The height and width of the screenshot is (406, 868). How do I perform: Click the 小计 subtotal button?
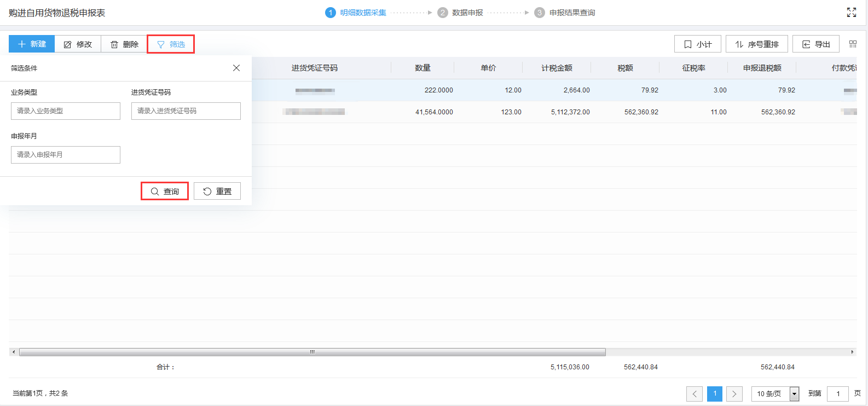click(x=697, y=44)
